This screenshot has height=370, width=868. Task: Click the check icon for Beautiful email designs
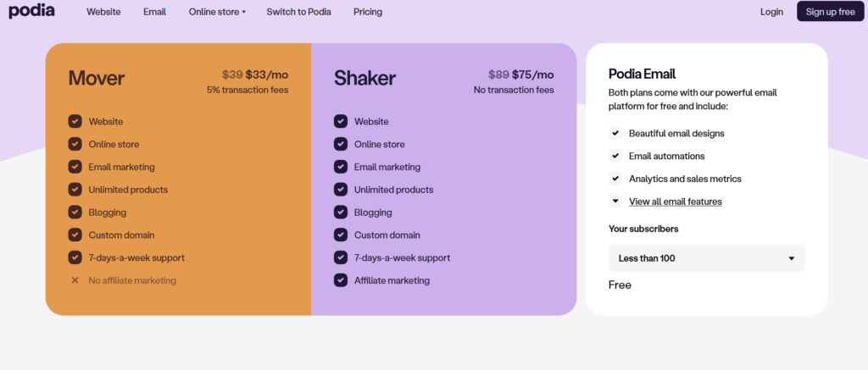click(x=615, y=133)
